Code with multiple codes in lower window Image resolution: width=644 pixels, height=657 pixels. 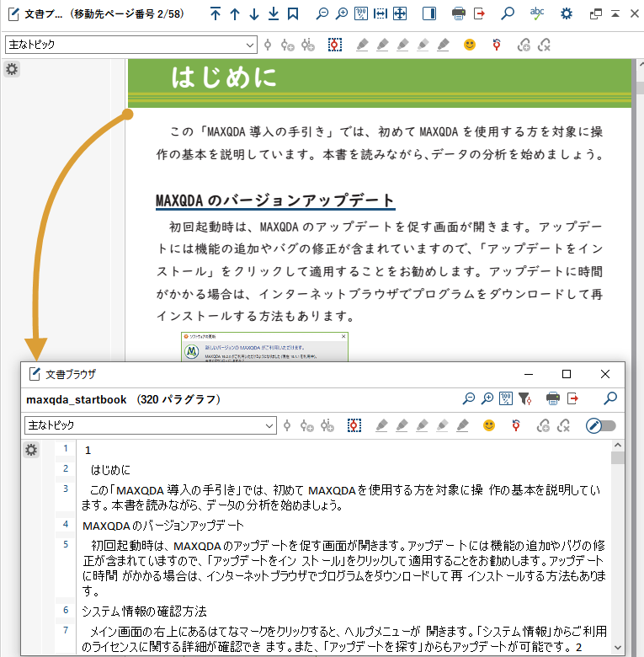(x=327, y=426)
